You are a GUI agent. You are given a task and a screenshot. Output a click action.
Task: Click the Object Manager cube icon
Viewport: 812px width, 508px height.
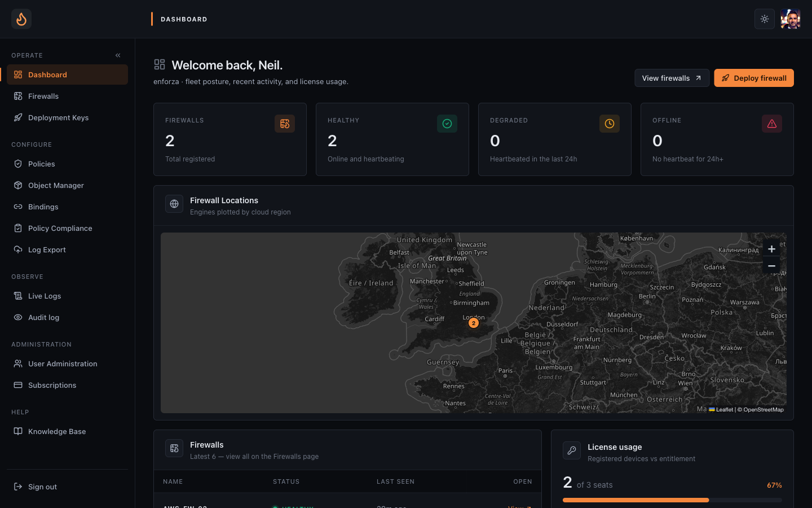pyautogui.click(x=18, y=185)
